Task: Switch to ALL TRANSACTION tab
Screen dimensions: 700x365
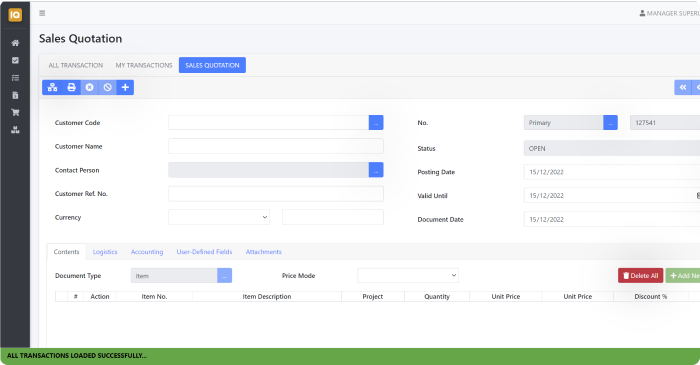Action: [76, 65]
